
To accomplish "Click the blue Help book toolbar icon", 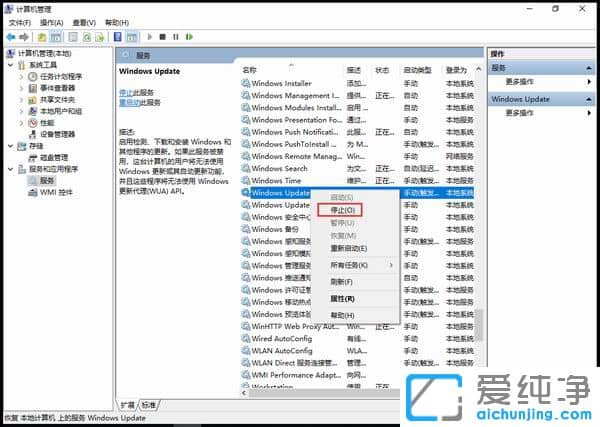I will (117, 37).
